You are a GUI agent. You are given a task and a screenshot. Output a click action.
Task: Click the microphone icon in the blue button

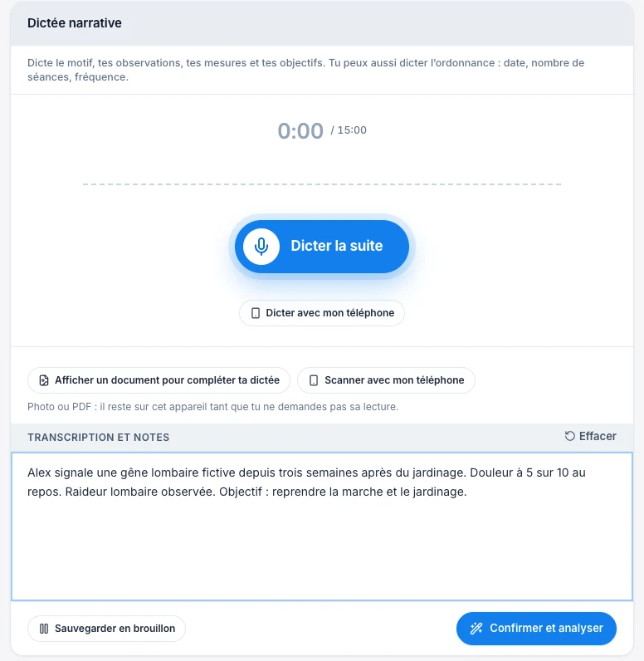261,246
